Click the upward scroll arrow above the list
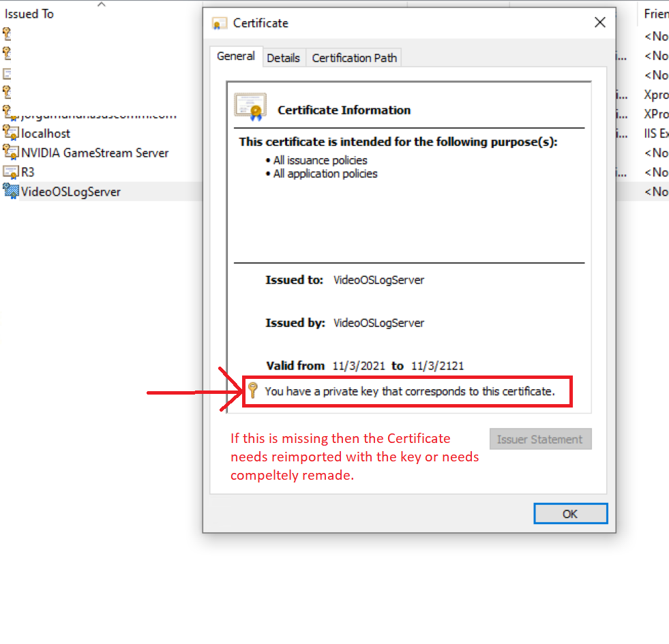Viewport: 669px width, 644px height. pyautogui.click(x=102, y=3)
